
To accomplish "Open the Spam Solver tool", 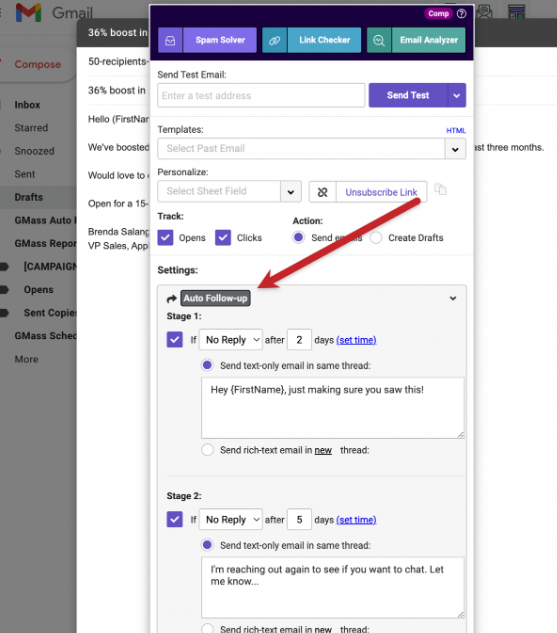I will 220,40.
